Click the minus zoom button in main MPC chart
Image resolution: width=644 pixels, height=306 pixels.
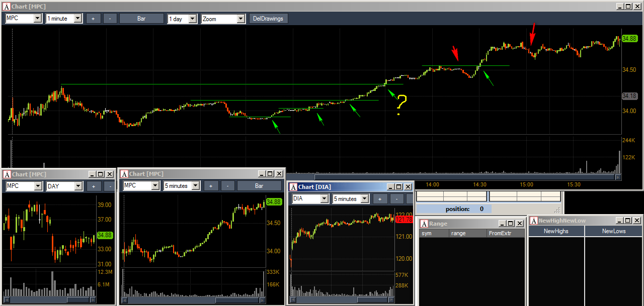pyautogui.click(x=110, y=19)
